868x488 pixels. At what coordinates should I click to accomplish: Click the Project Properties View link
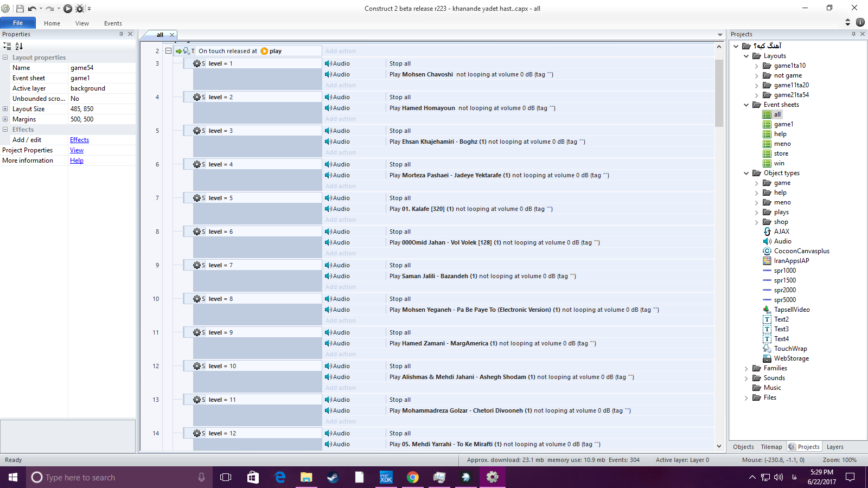coord(76,150)
